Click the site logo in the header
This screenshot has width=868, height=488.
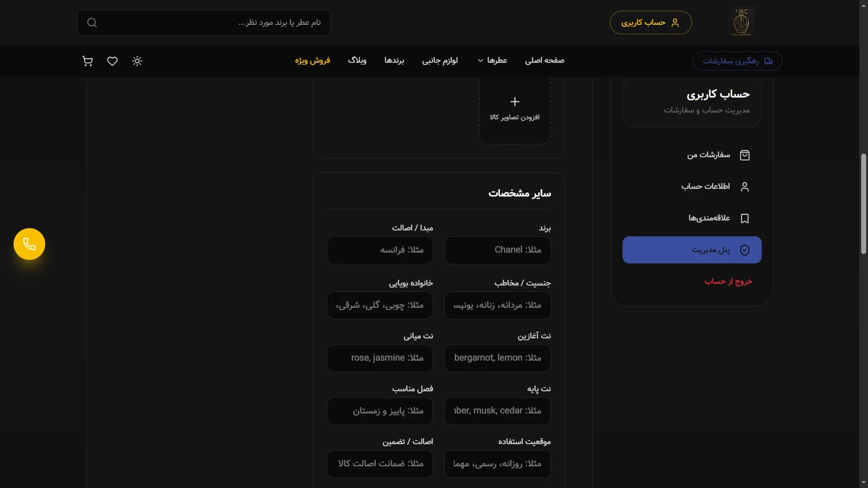point(741,22)
